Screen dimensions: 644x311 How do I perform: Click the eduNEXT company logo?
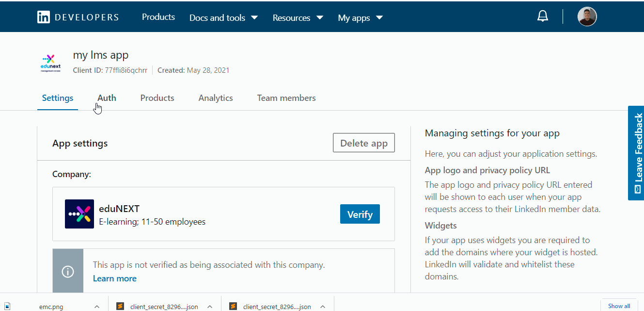tap(79, 214)
